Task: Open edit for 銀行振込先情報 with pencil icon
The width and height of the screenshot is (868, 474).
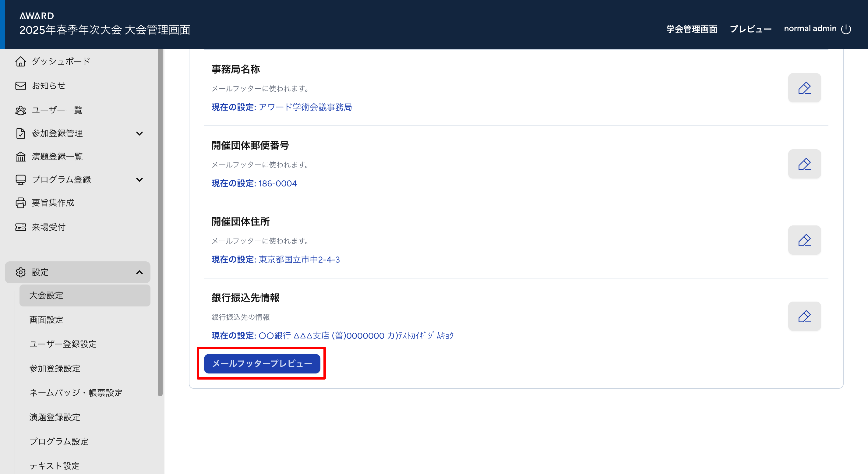Action: click(804, 316)
